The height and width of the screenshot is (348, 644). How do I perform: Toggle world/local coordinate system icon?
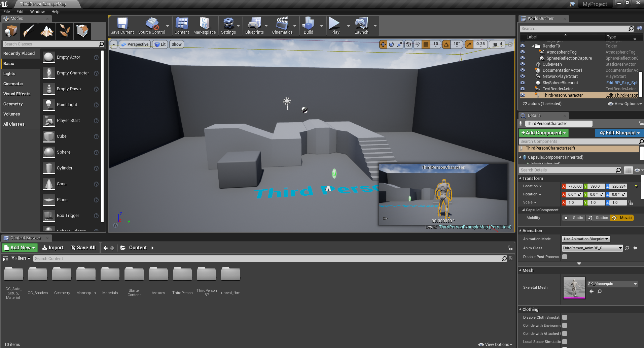[408, 44]
